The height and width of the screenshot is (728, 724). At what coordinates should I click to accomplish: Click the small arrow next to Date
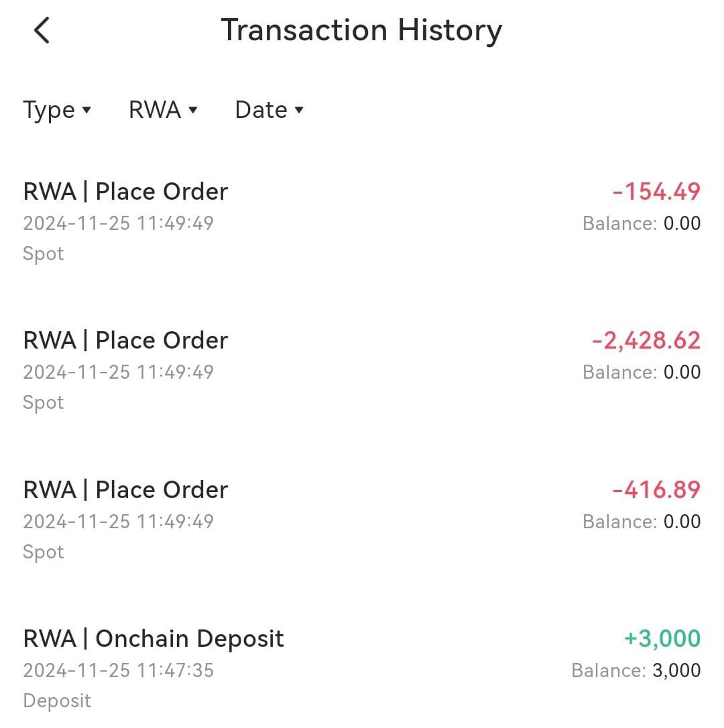[299, 110]
